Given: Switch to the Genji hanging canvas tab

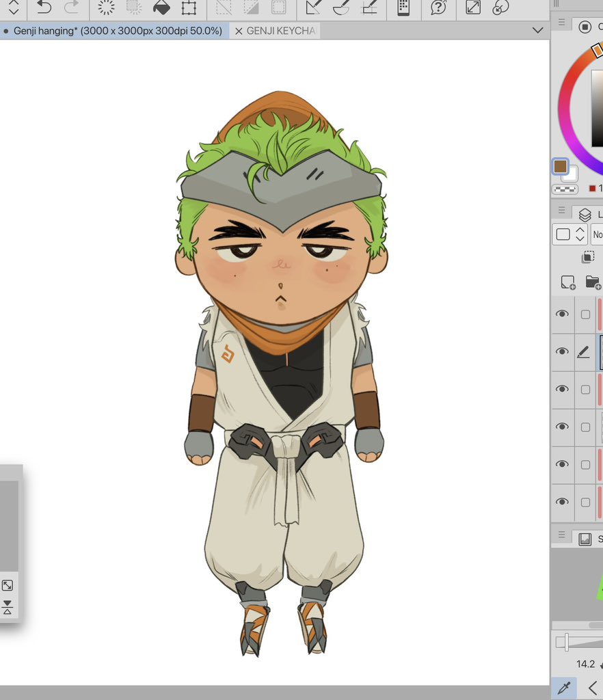Looking at the screenshot, I should [x=115, y=31].
